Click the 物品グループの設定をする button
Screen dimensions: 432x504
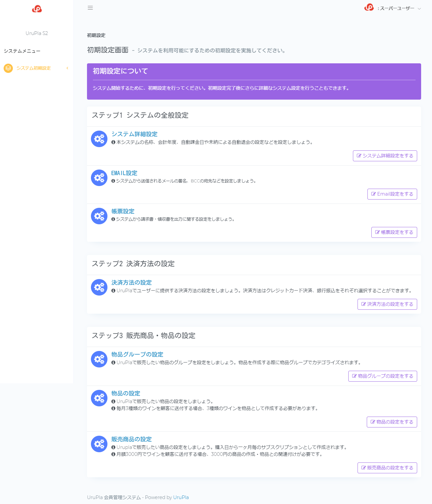click(383, 376)
